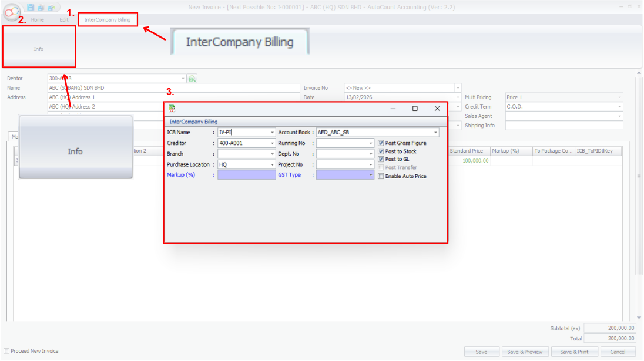The width and height of the screenshot is (644, 361).
Task: Disable the Post to Stock checkbox
Action: (x=380, y=151)
